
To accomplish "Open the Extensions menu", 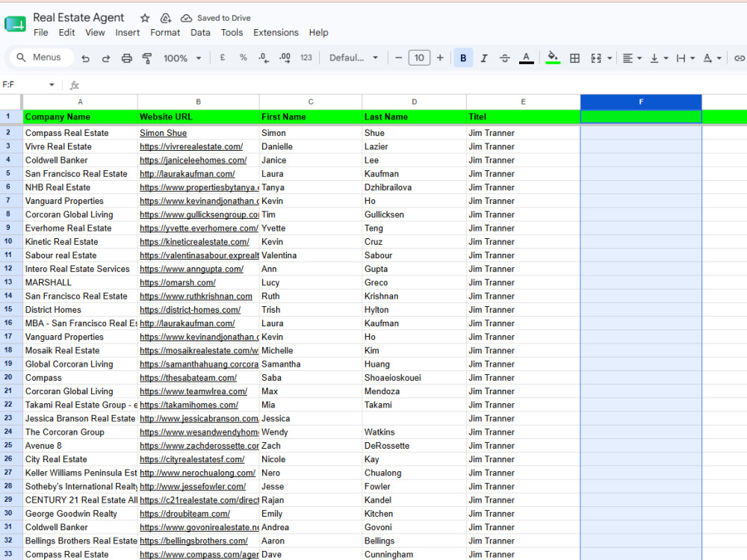I will (x=276, y=32).
